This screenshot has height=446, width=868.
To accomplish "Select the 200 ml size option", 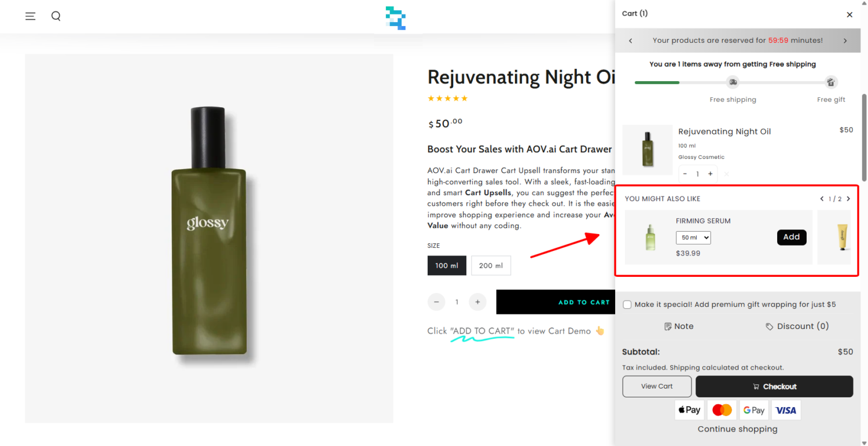I will pos(491,265).
